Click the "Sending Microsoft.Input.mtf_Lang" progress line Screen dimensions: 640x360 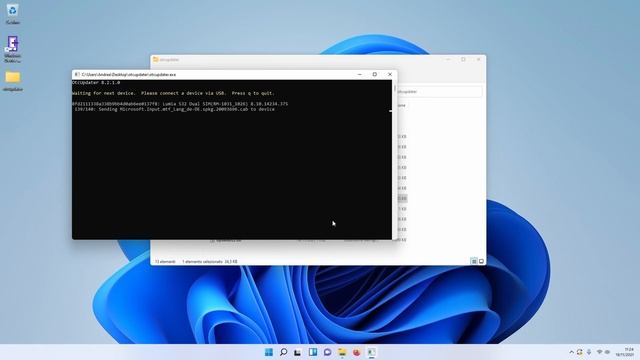[174, 109]
